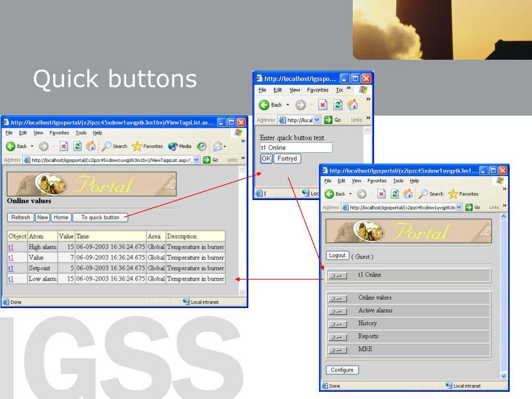Click History icon in Online values window toolbar
Image resolution: width=532 pixels, height=399 pixels.
(202, 146)
